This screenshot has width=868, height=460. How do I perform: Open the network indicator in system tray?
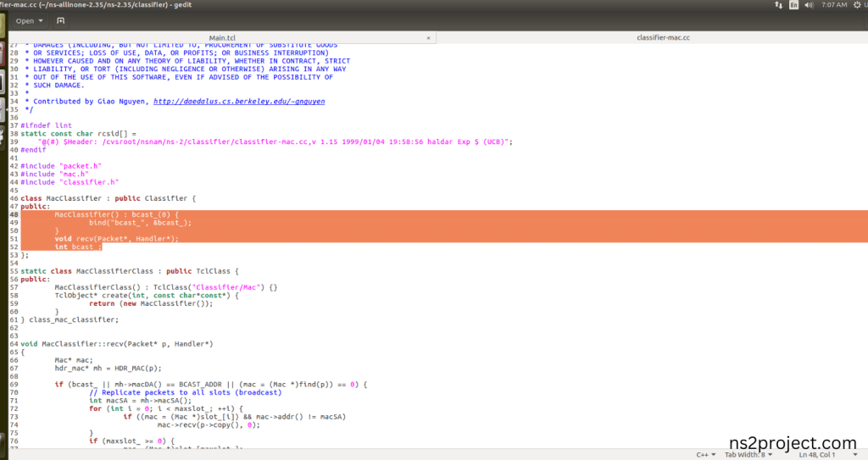click(778, 5)
